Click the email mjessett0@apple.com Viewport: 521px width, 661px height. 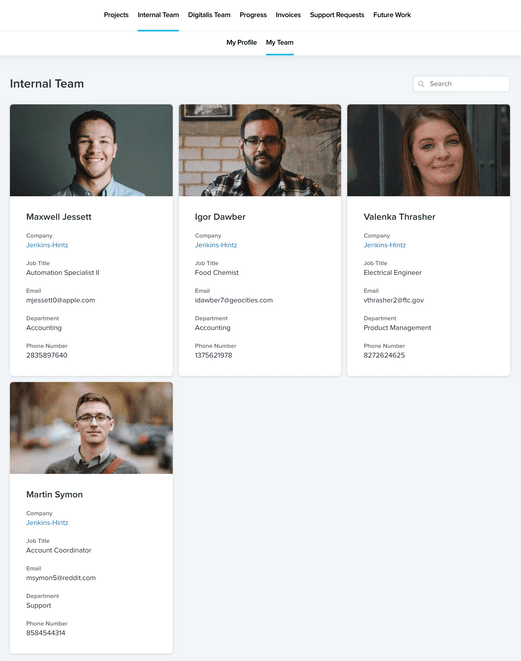click(61, 300)
